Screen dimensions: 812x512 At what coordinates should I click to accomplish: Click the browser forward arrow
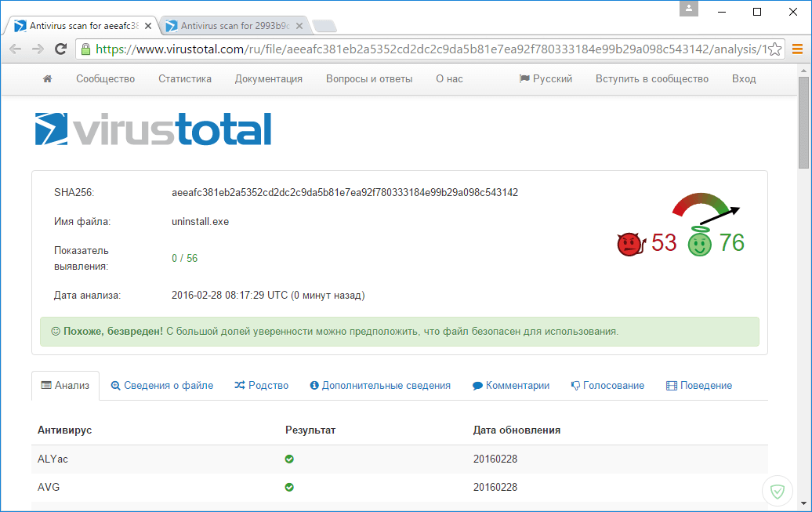[38, 49]
